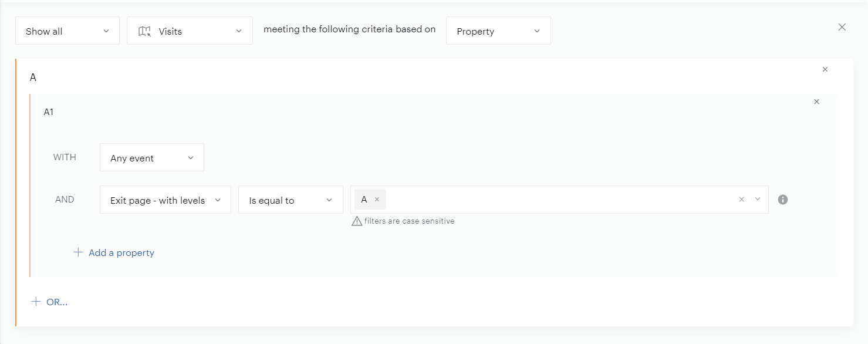Screen dimensions: 868x344
Task: Open the "Exit page - with levels" selector
Action: coord(165,200)
